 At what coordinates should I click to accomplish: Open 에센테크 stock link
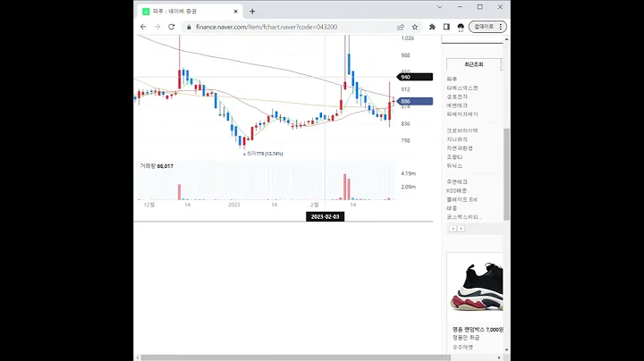(457, 105)
